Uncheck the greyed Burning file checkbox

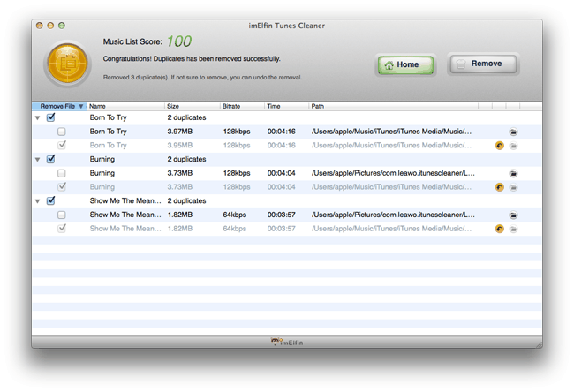tap(62, 186)
